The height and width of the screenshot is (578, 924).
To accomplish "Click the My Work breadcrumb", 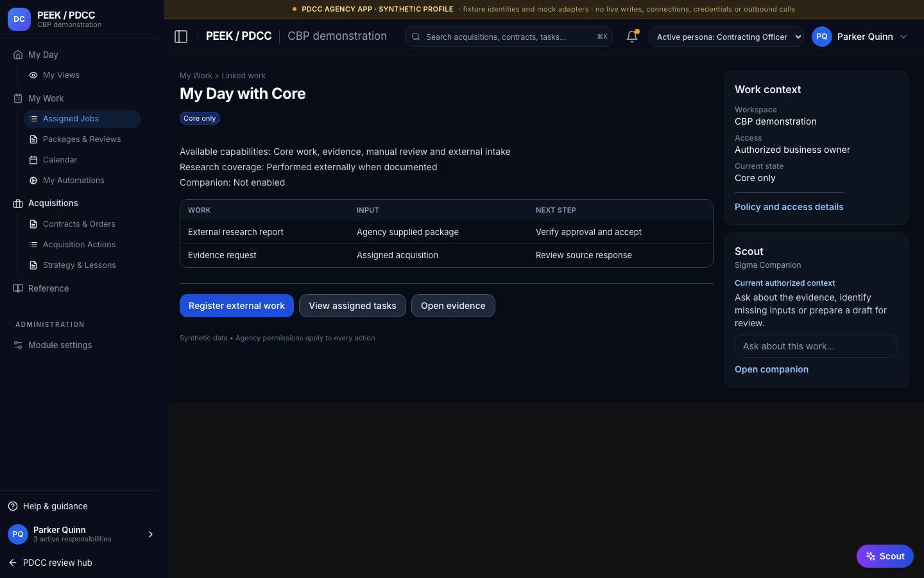I will pos(196,76).
